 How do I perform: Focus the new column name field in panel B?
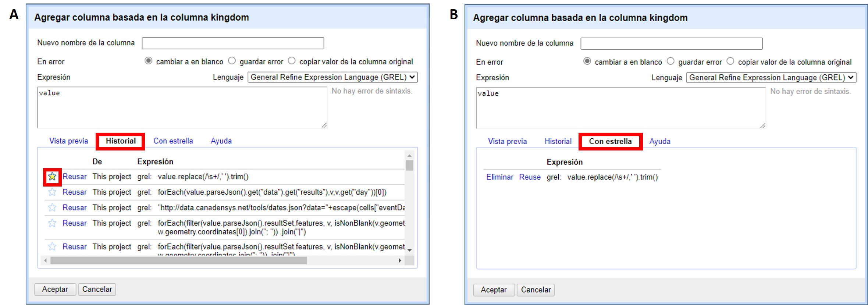click(672, 43)
